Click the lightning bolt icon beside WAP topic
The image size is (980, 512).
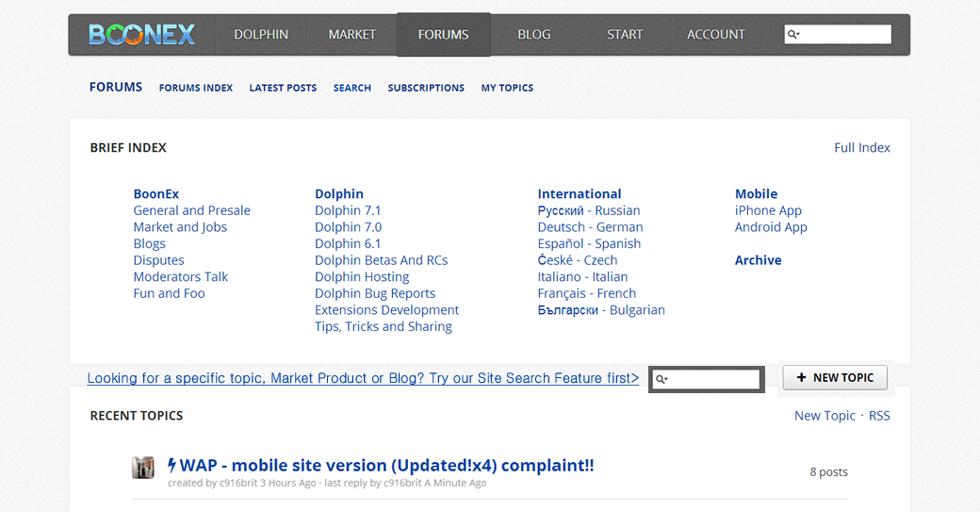point(172,465)
